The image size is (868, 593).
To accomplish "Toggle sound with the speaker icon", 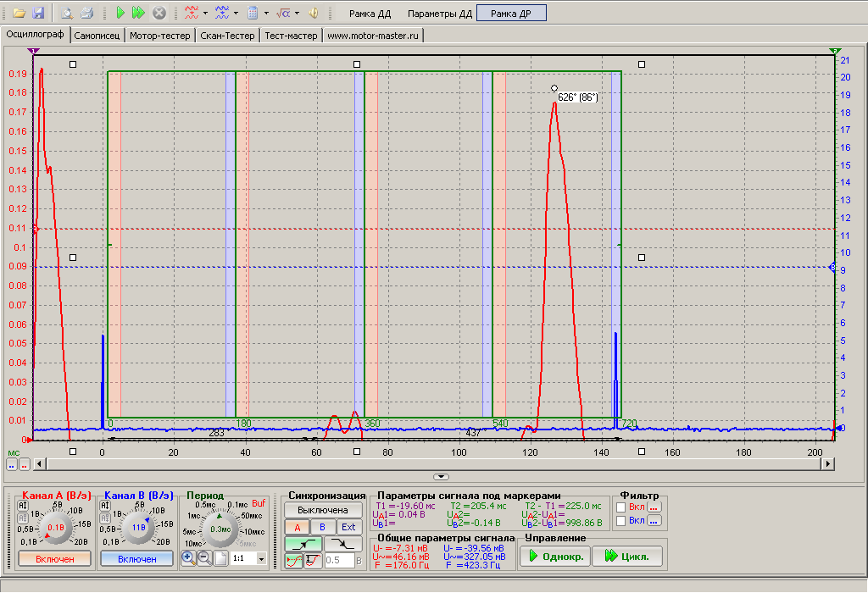I will pyautogui.click(x=313, y=13).
